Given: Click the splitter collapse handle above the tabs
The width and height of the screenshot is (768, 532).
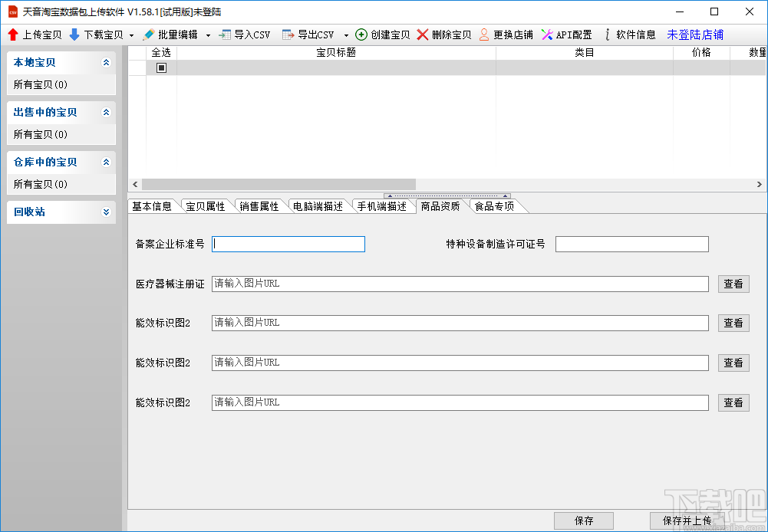Looking at the screenshot, I should pos(447,195).
